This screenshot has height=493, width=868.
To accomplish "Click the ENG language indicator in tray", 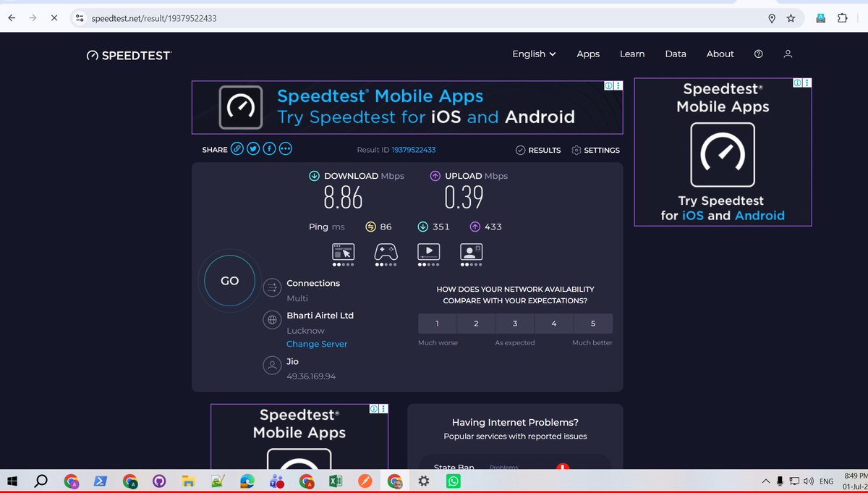I will tap(827, 481).
